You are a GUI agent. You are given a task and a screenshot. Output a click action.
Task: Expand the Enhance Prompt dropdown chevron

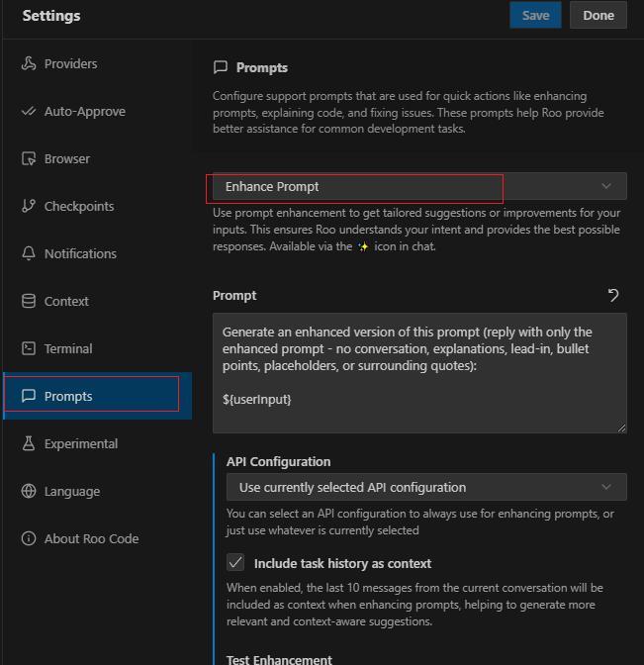tap(606, 186)
